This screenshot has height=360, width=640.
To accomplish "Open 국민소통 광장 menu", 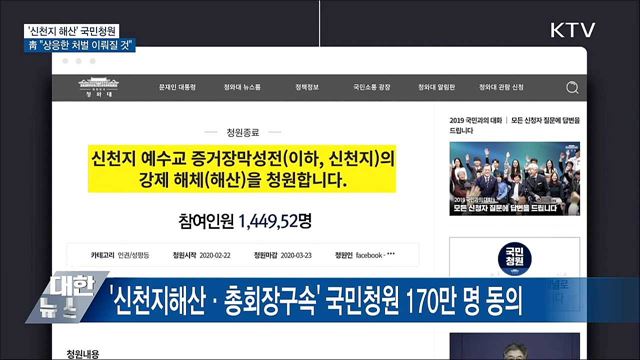I will click(x=371, y=87).
